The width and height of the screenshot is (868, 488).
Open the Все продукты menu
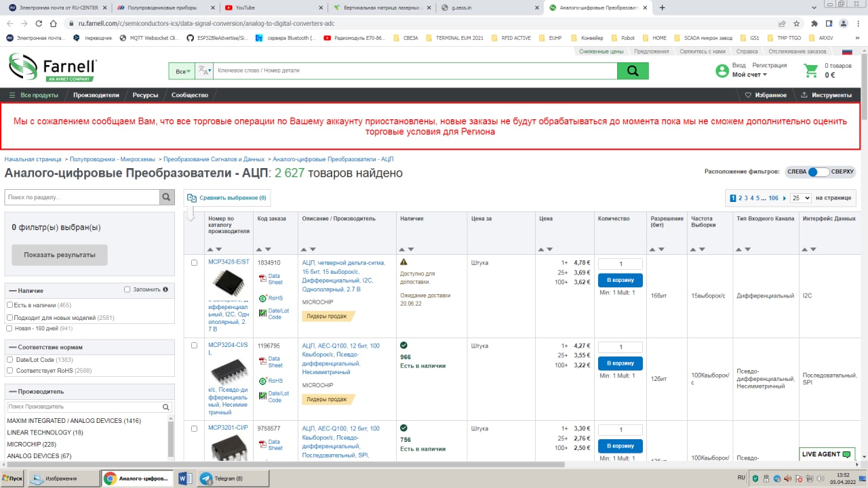(34, 95)
